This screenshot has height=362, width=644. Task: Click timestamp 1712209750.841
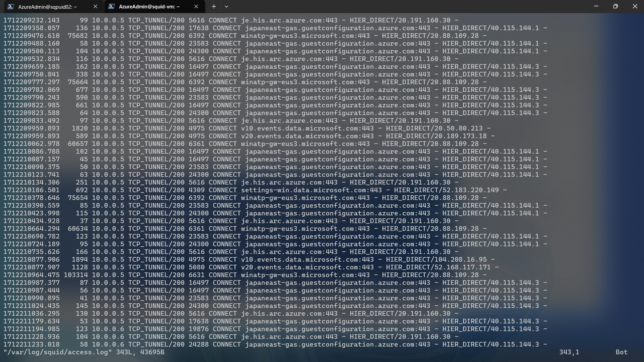pos(32,74)
